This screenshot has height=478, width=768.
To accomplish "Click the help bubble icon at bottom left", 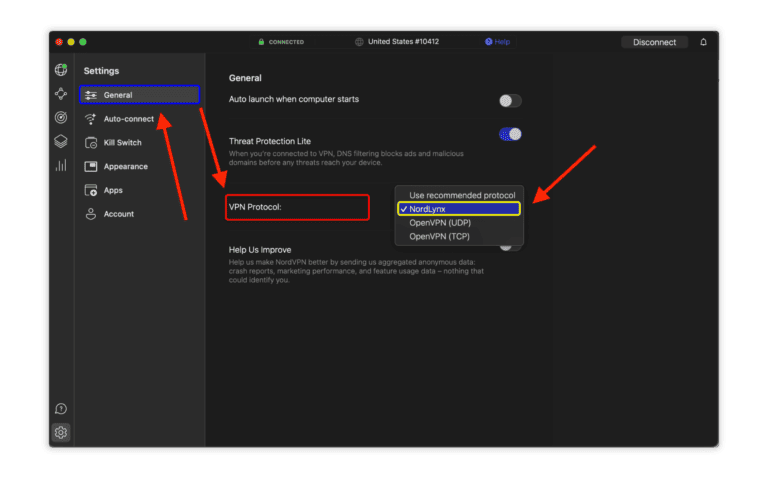I will click(x=61, y=408).
